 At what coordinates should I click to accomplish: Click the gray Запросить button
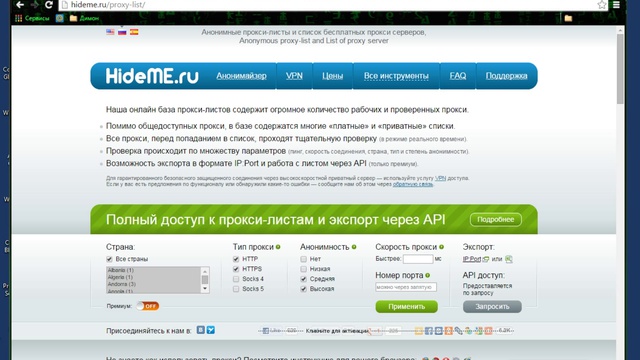[x=492, y=307]
